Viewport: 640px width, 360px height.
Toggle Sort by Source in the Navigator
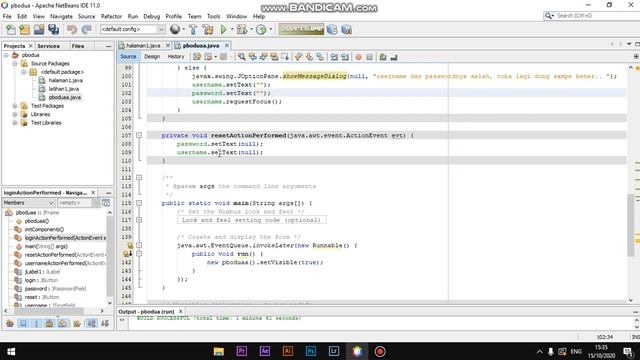coord(105,324)
